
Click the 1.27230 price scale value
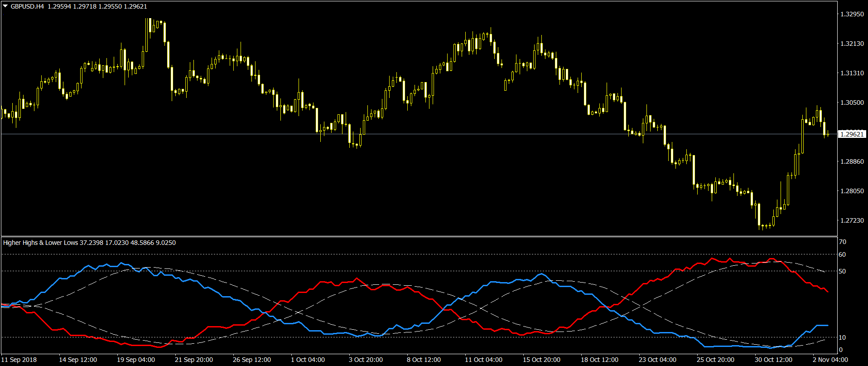852,220
